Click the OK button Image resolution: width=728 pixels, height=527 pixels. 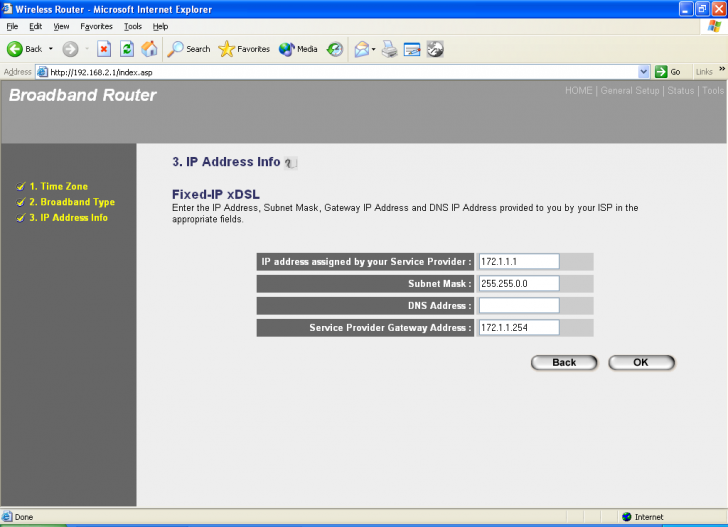641,362
